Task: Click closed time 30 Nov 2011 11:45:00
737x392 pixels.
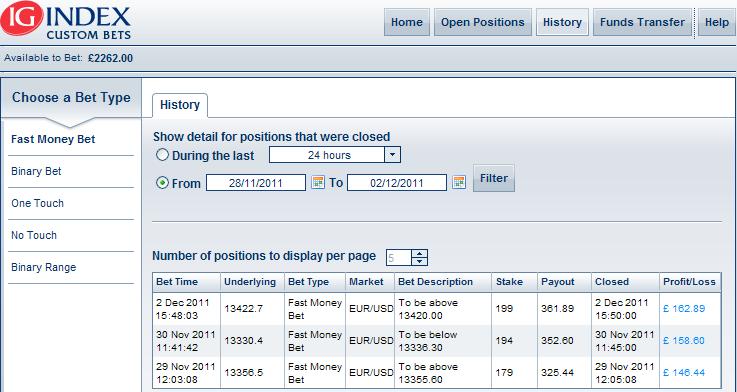Action: click(x=625, y=341)
